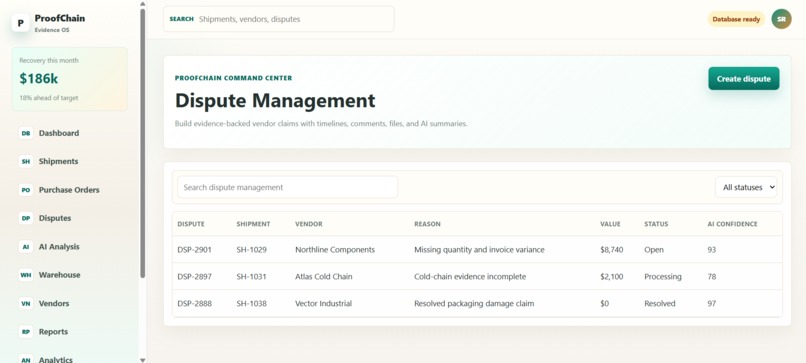
Task: Click the PROOFCHAIN COMMAND CENTER label
Action: (x=233, y=78)
